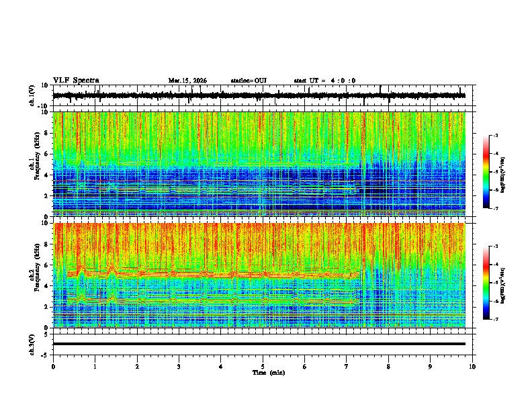Click the ch.2 color bar 'log(PSD)' label

pyautogui.click(x=502, y=285)
